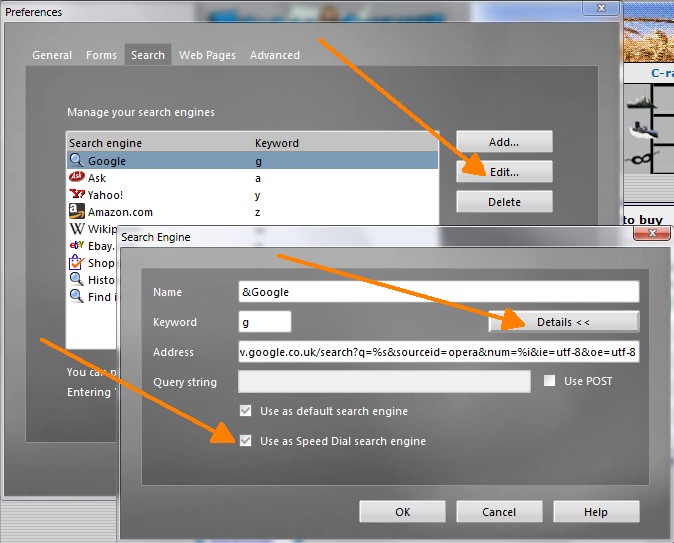Open the Forms preferences tab

coord(101,55)
